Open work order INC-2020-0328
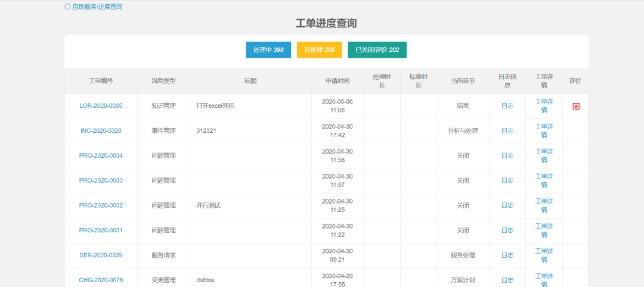The height and width of the screenshot is (287, 644). (101, 131)
